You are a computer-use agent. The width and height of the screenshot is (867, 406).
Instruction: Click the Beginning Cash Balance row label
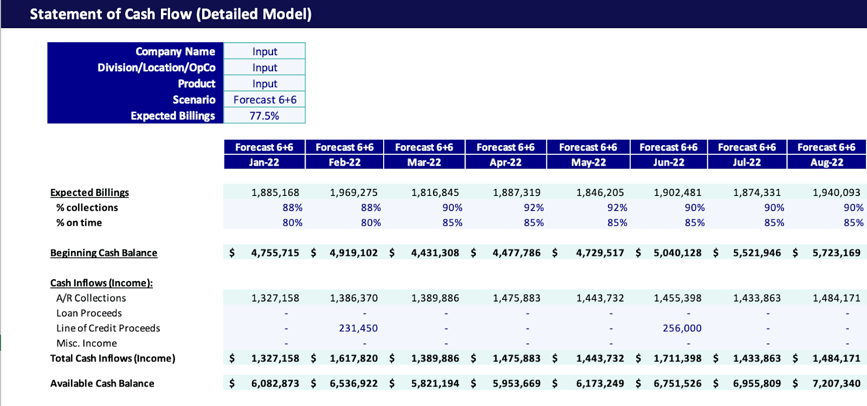pyautogui.click(x=104, y=253)
